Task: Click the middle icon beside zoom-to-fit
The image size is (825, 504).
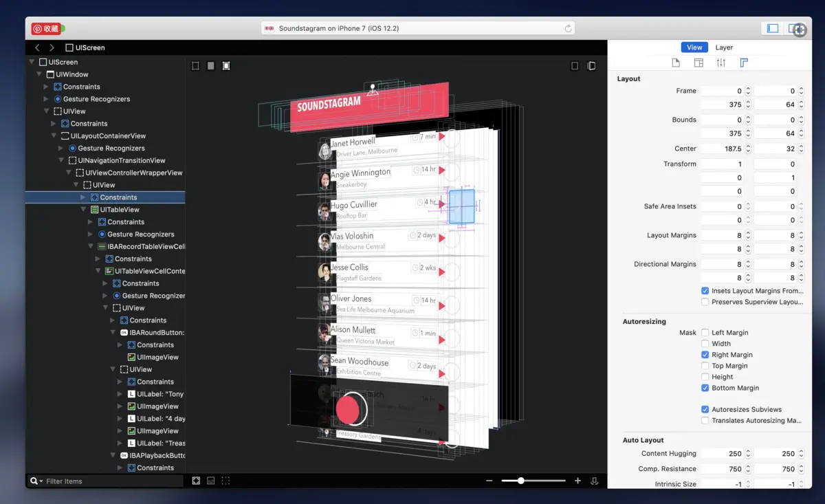Action: pos(211,481)
